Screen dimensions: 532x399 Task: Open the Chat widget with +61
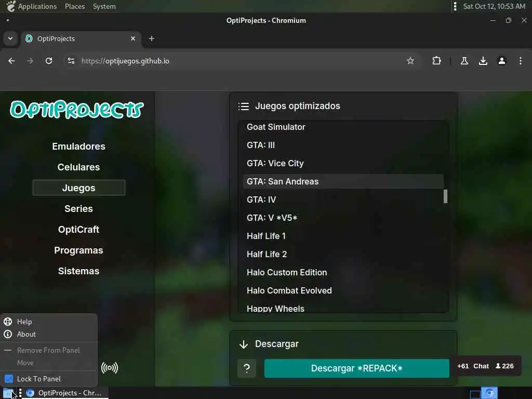485,366
